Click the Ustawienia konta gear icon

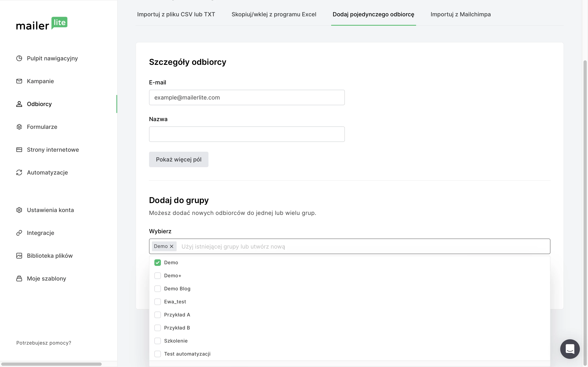19,210
